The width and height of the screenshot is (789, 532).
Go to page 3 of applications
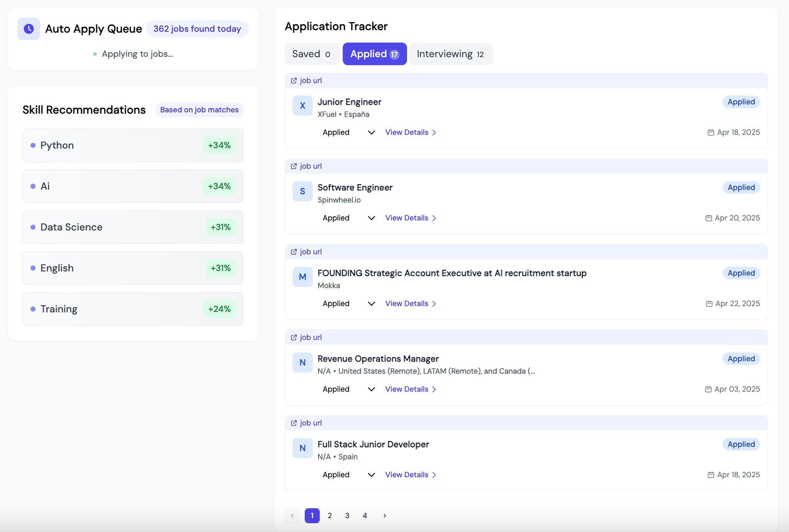click(x=347, y=516)
